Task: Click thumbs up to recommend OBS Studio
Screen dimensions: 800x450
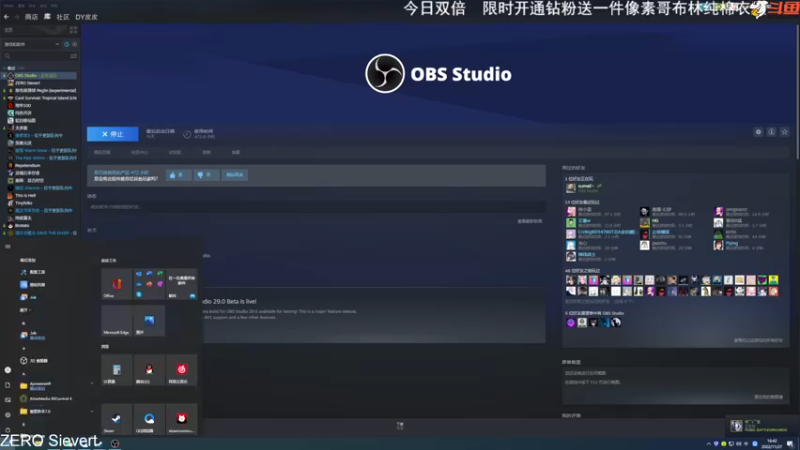Action: click(178, 175)
